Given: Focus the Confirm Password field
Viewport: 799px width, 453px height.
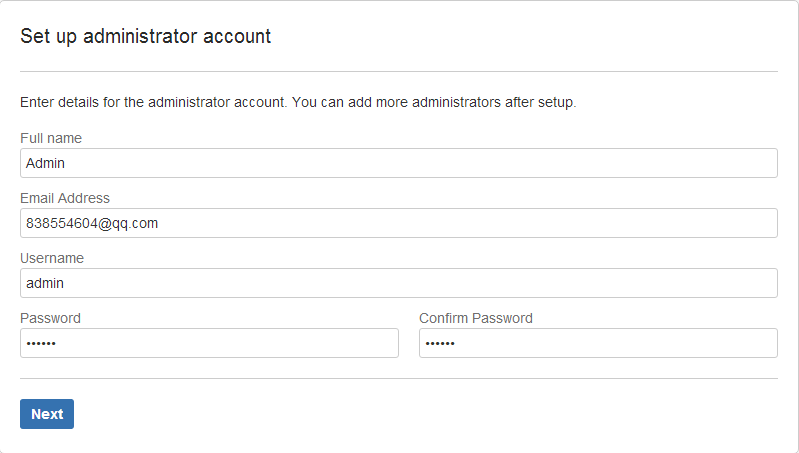Looking at the screenshot, I should (x=598, y=343).
